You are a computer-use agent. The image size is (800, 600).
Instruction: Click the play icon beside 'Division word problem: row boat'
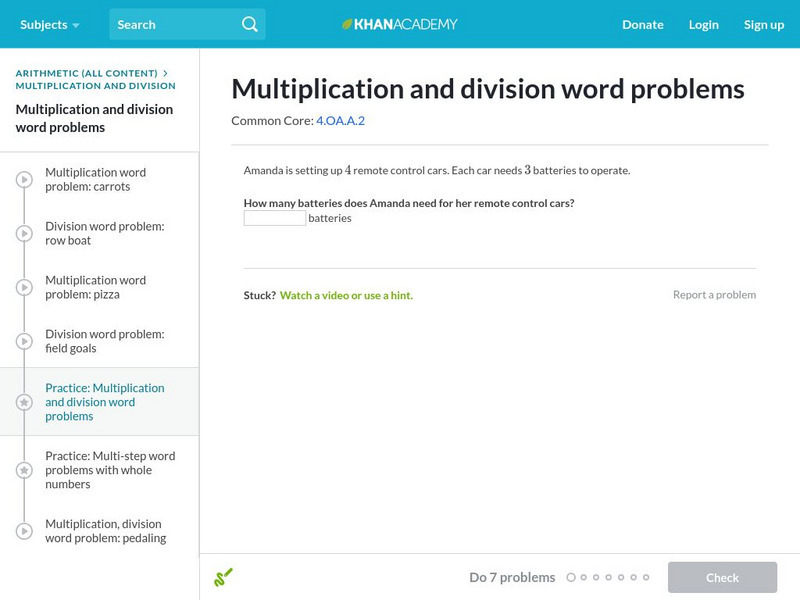(x=22, y=233)
